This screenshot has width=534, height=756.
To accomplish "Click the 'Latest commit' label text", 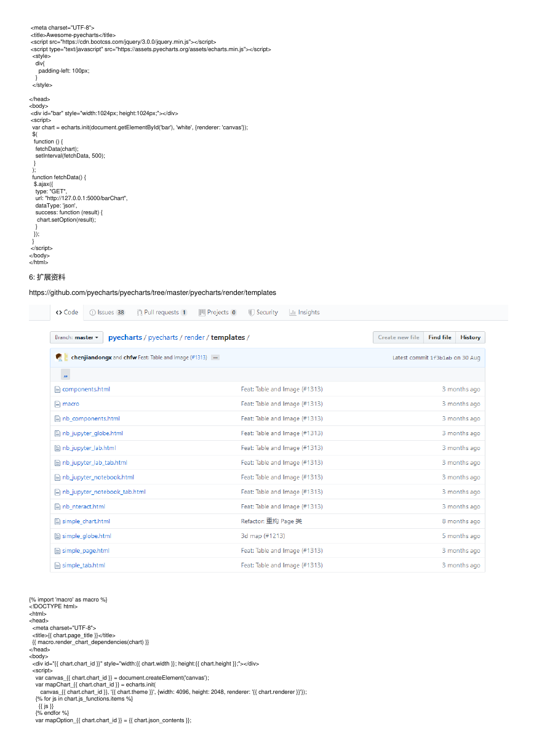I will click(x=410, y=358).
